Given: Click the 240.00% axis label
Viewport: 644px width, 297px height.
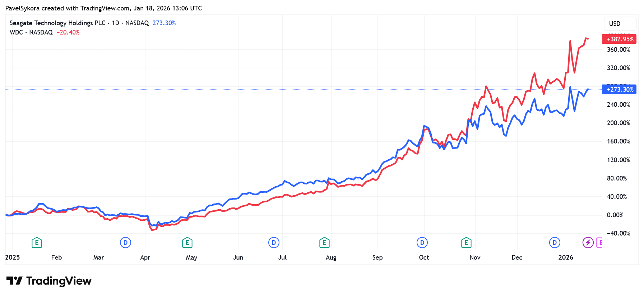Looking at the screenshot, I should pyautogui.click(x=618, y=105).
